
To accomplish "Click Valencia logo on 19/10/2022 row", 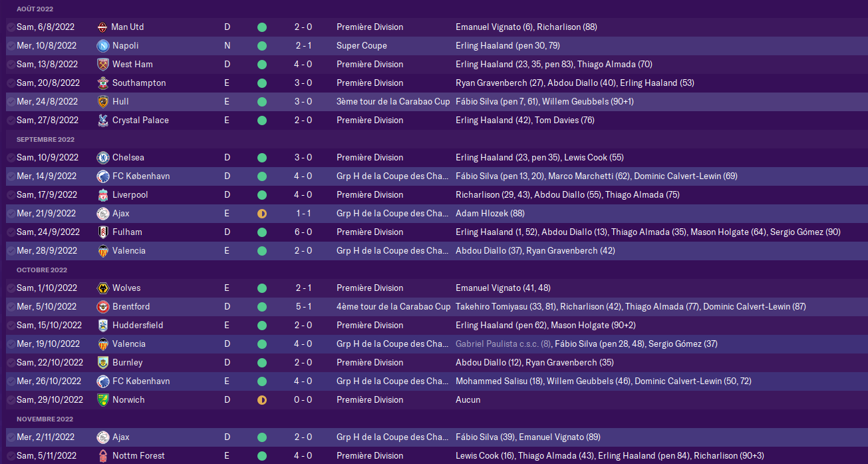I will [103, 344].
